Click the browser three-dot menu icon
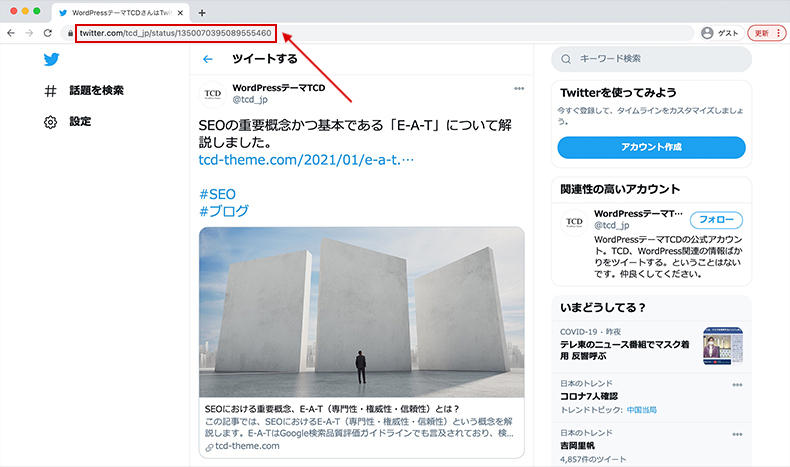The height and width of the screenshot is (467, 790). (x=778, y=33)
